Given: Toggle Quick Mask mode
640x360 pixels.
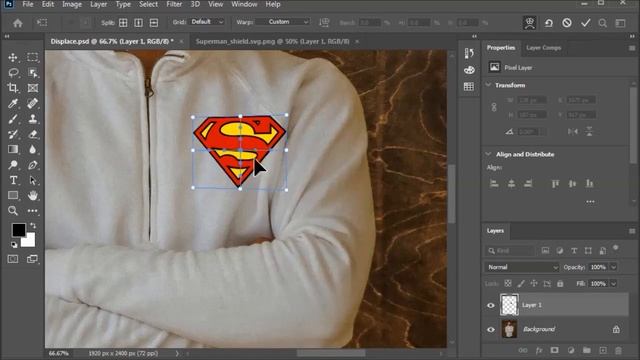Looking at the screenshot, I should tap(13, 259).
